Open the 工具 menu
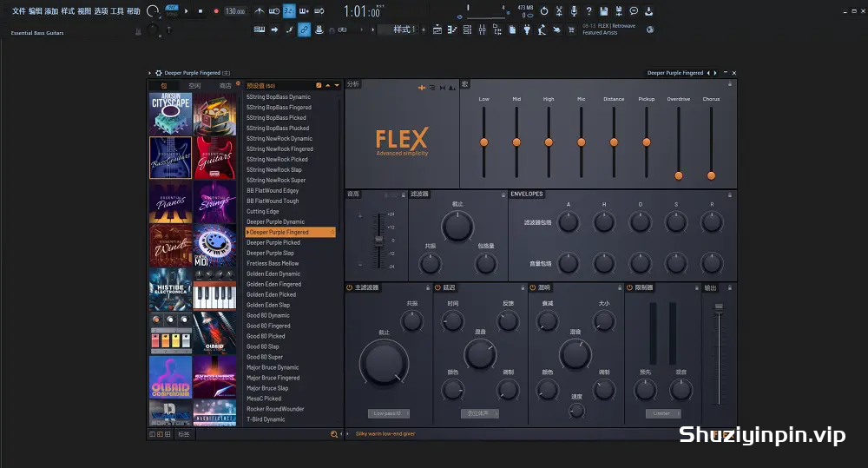This screenshot has height=468, width=868. 117,11
